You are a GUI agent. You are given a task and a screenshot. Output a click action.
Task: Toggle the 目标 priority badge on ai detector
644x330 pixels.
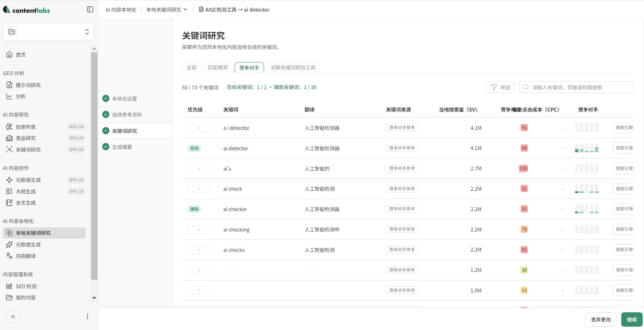(194, 148)
